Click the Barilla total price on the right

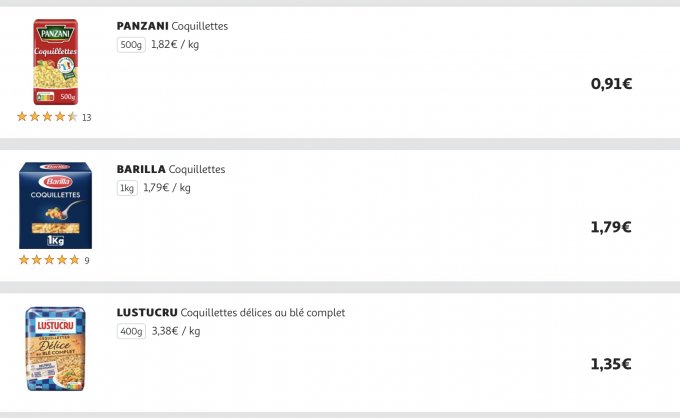tap(611, 227)
